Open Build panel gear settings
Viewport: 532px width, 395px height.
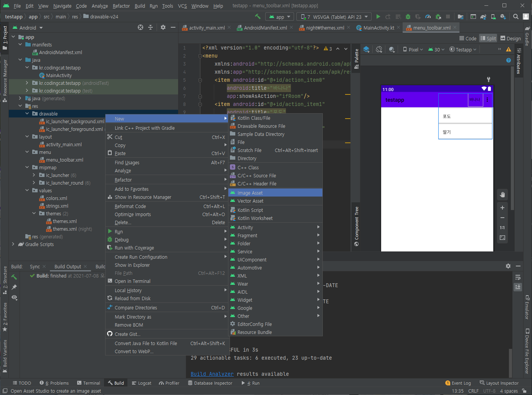coord(508,266)
